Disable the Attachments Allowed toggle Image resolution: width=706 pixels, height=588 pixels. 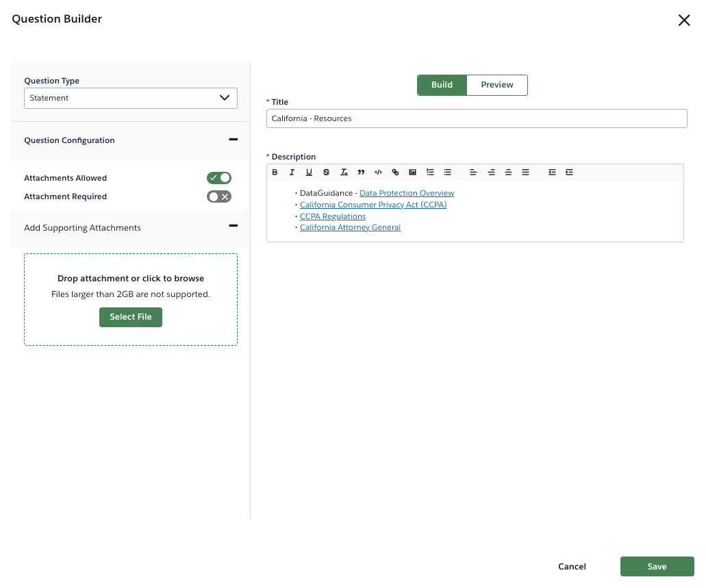coord(218,177)
